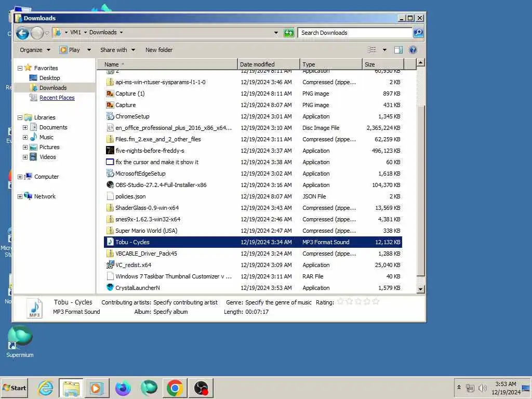Click the network tray icon
Viewport: 532px width, 399px height.
(x=470, y=388)
